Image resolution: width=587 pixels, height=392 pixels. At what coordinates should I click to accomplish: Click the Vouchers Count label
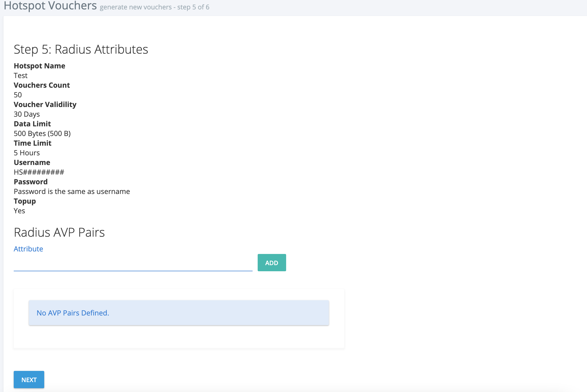[42, 85]
